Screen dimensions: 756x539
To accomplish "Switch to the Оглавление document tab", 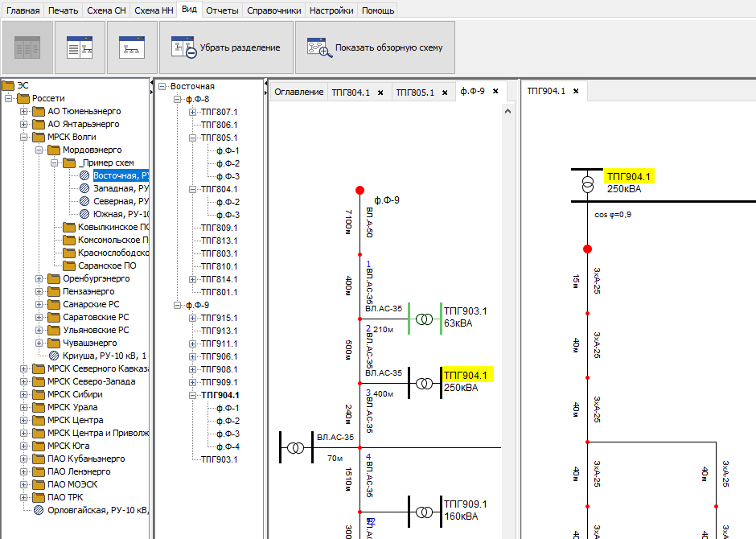I will click(x=299, y=92).
